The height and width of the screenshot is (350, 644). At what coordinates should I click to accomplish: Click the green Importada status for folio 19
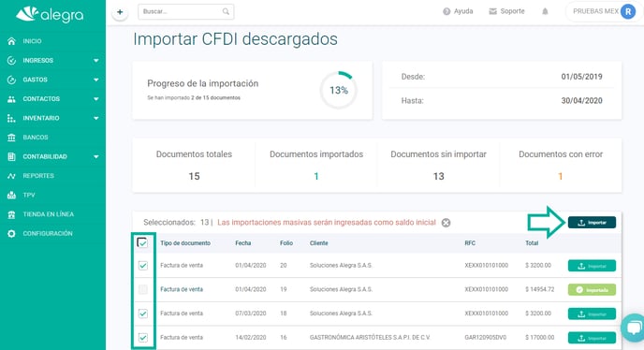click(x=592, y=289)
